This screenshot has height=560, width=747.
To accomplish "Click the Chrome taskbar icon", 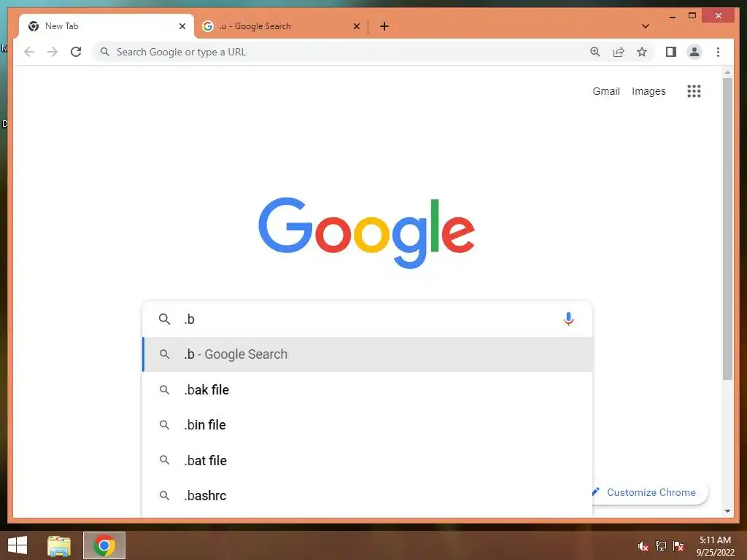I will pos(104,545).
